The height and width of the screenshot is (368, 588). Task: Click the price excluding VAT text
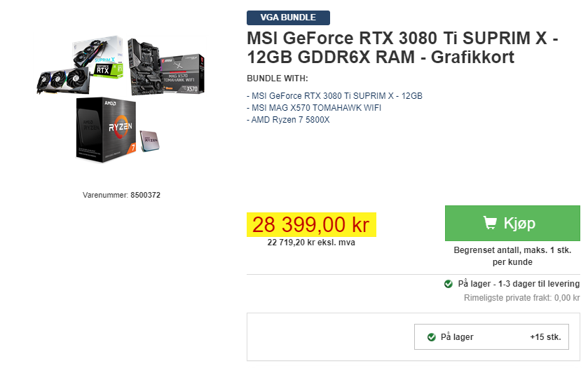click(x=311, y=243)
